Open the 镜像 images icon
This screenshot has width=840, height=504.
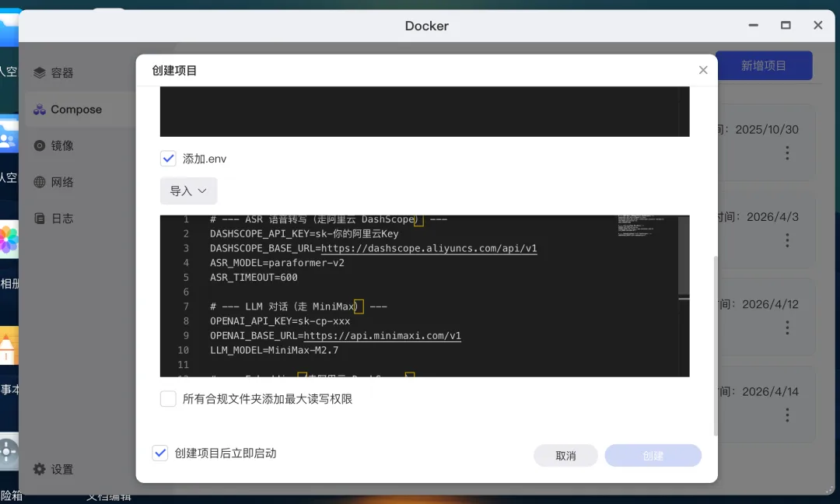[39, 145]
